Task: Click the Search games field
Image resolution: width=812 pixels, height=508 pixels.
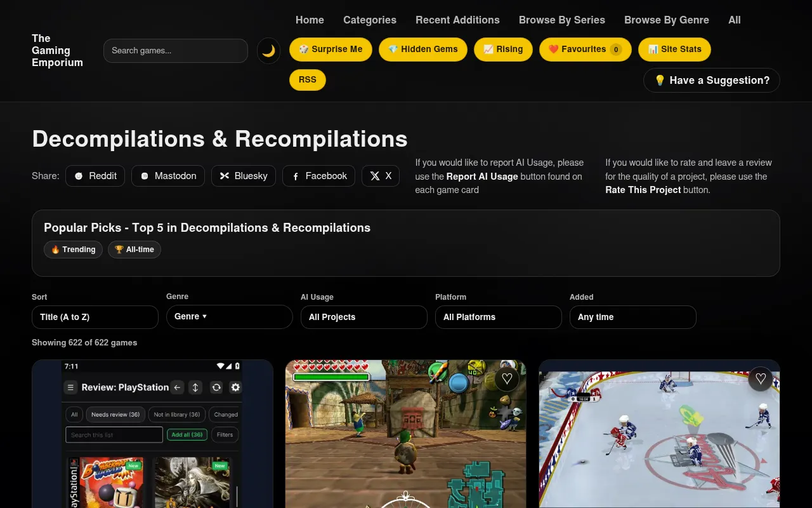Action: pyautogui.click(x=176, y=51)
